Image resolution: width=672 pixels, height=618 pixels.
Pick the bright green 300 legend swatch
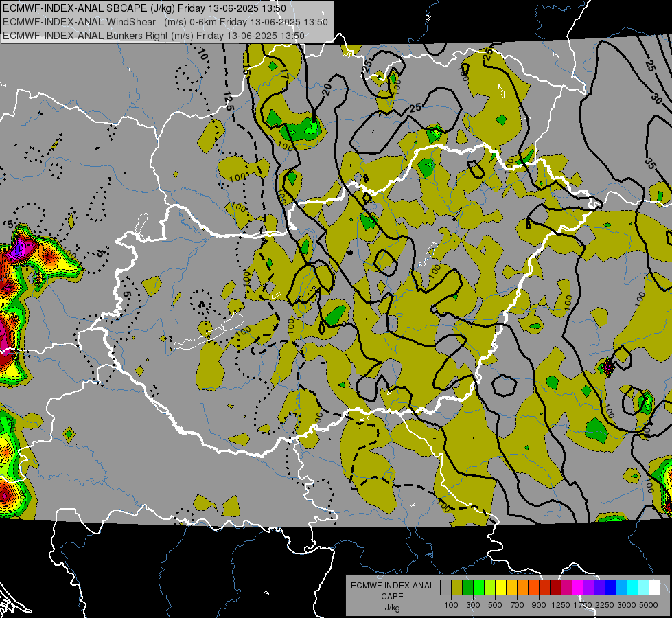[x=478, y=588]
